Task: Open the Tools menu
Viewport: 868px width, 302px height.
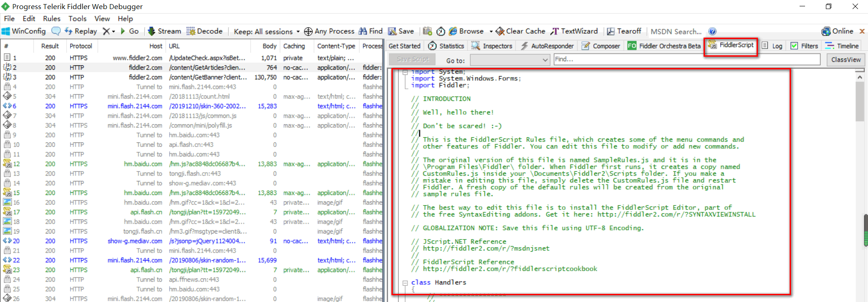Action: (77, 19)
